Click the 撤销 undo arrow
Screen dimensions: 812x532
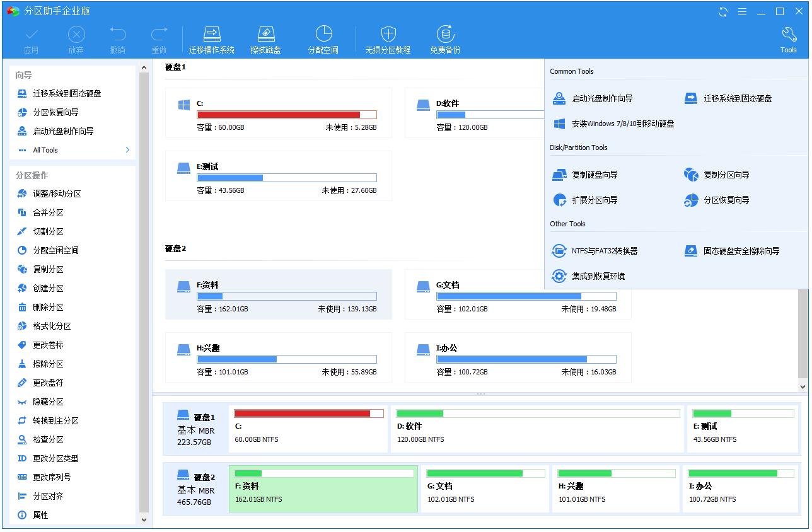click(117, 40)
